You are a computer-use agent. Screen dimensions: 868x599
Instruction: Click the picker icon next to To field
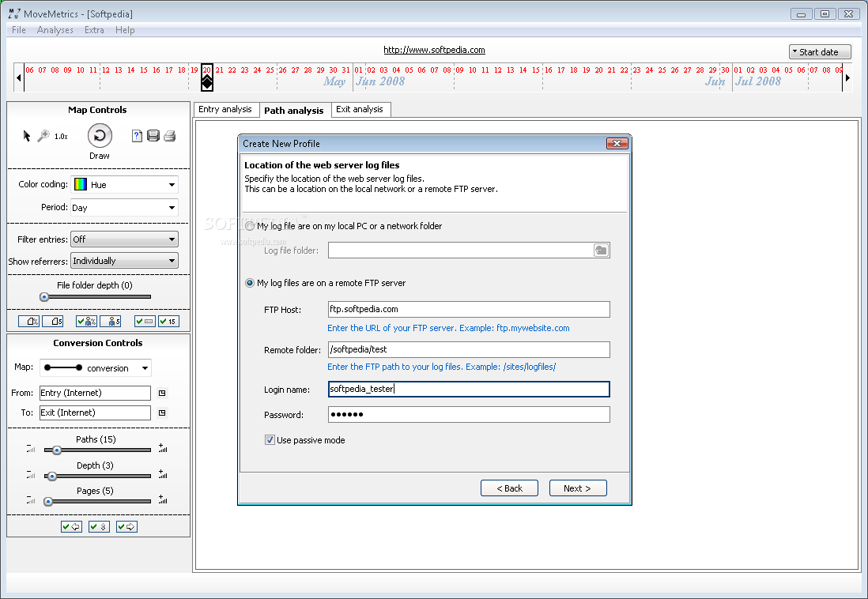pyautogui.click(x=162, y=413)
